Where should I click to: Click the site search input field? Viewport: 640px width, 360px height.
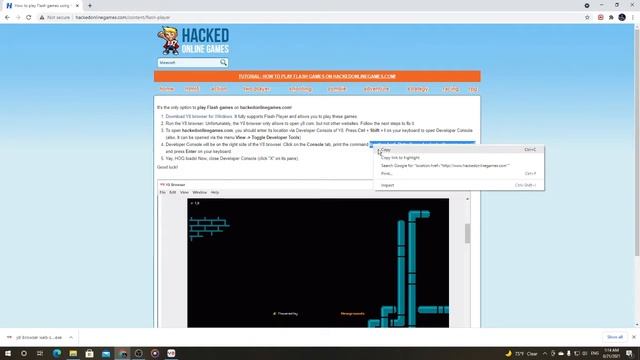pyautogui.click(x=189, y=62)
